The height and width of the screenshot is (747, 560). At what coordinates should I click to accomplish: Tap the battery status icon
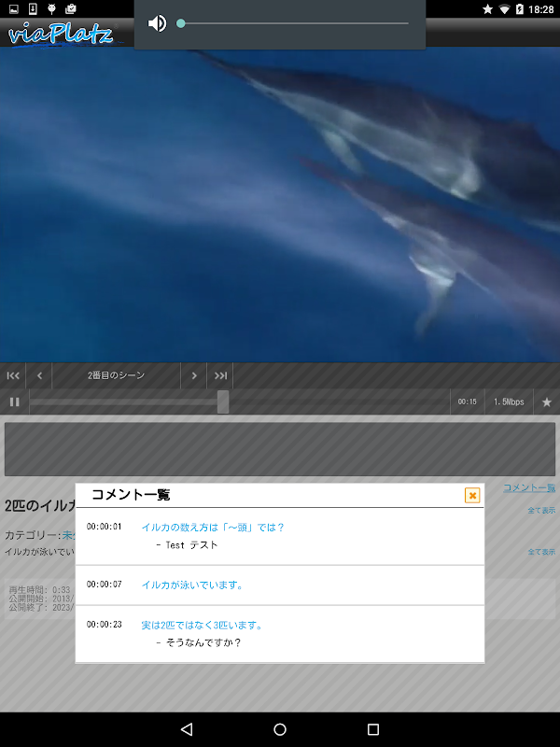click(x=520, y=9)
